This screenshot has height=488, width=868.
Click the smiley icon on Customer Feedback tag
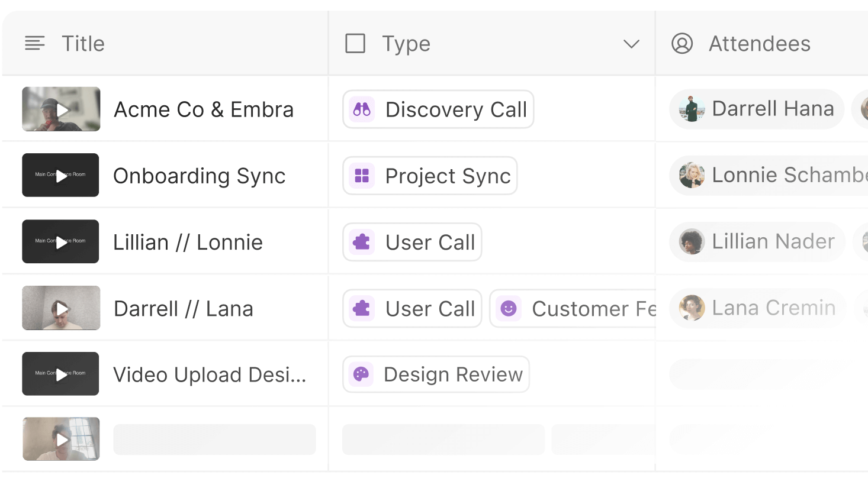[x=509, y=308]
